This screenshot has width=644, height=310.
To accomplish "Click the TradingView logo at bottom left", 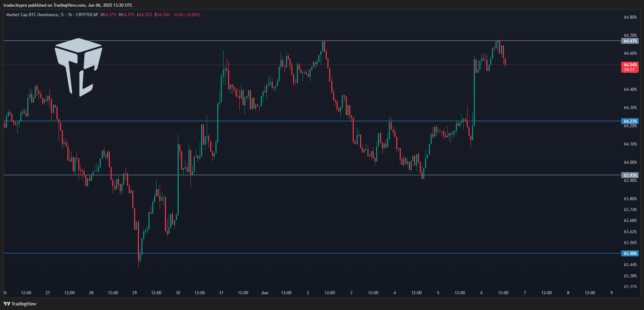I will (x=20, y=304).
